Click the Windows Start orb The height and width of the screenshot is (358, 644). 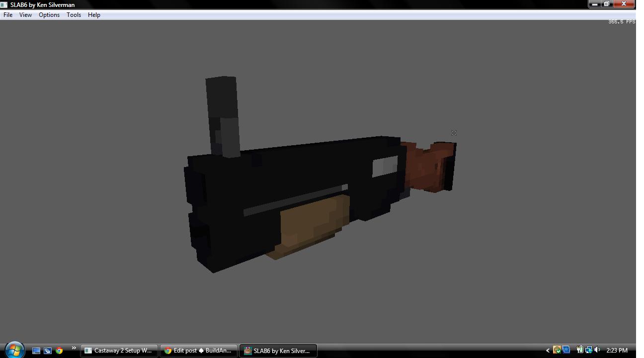tap(14, 350)
